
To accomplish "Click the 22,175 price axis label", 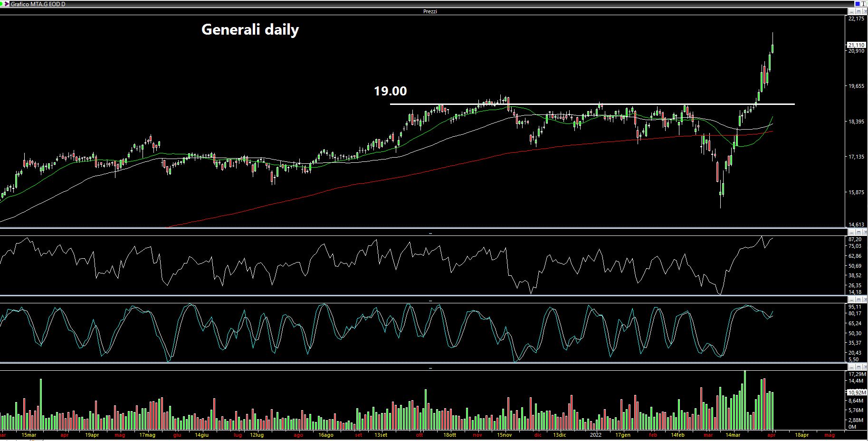I will point(857,19).
